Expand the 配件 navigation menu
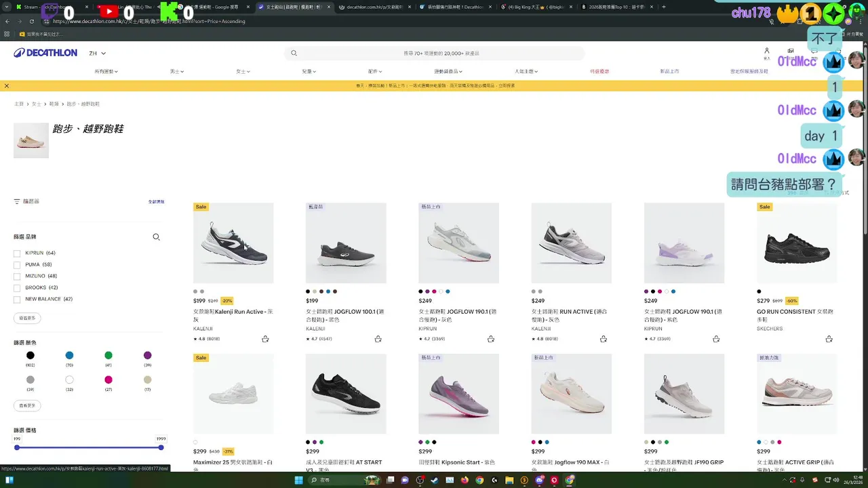868x488 pixels. 375,71
